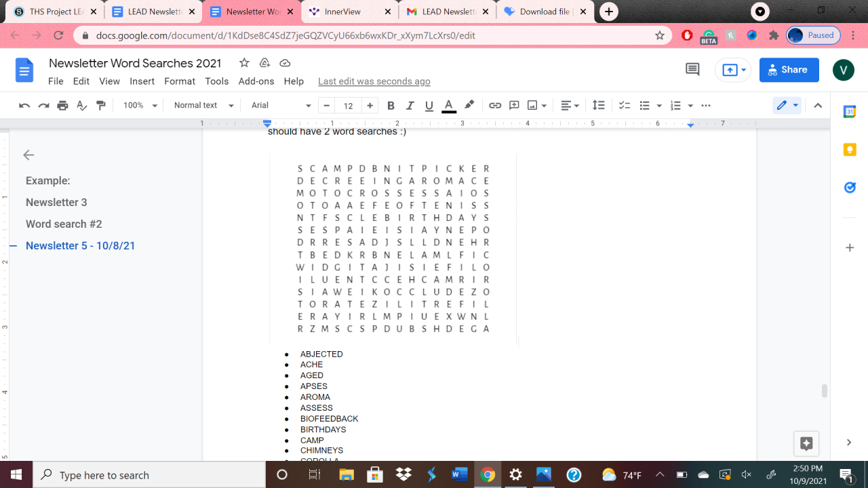This screenshot has height=488, width=868.
Task: Click the blue Share button
Action: coord(789,70)
